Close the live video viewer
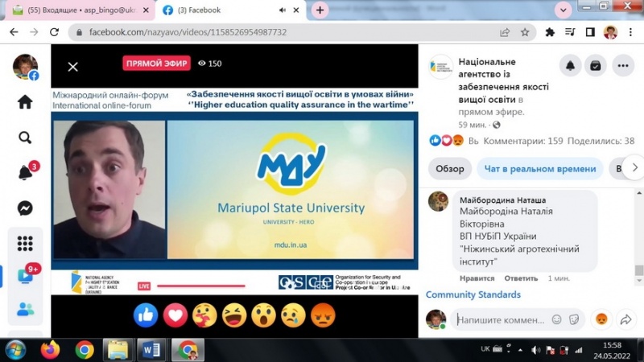The height and width of the screenshot is (362, 644). pos(72,67)
